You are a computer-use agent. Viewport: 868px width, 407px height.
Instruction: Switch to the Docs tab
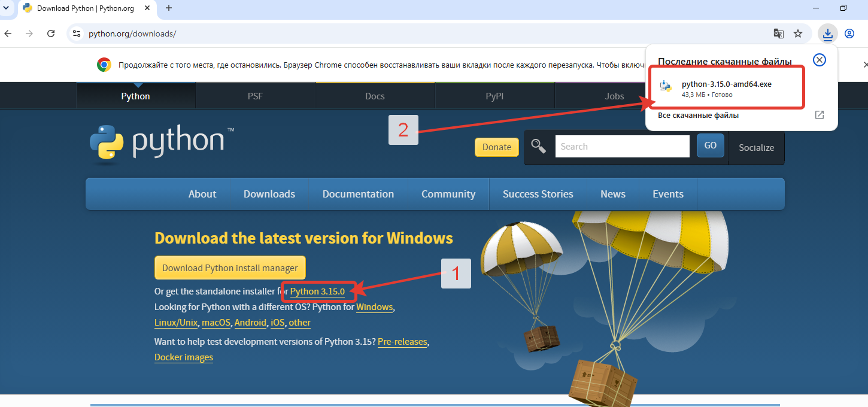375,96
